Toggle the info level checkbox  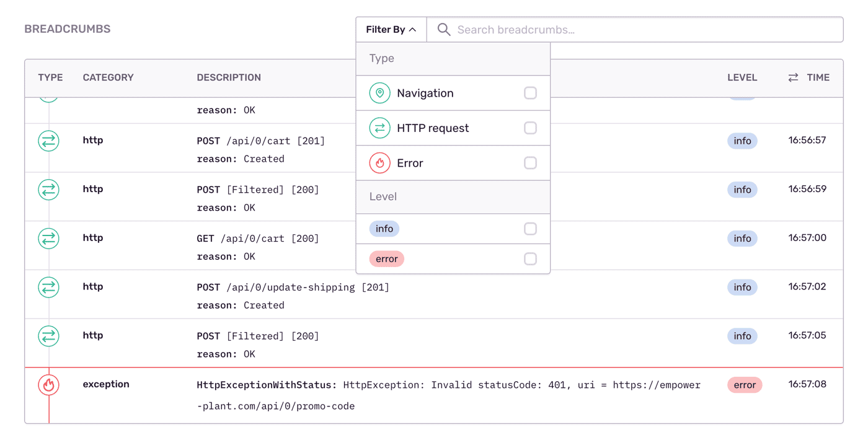click(530, 229)
